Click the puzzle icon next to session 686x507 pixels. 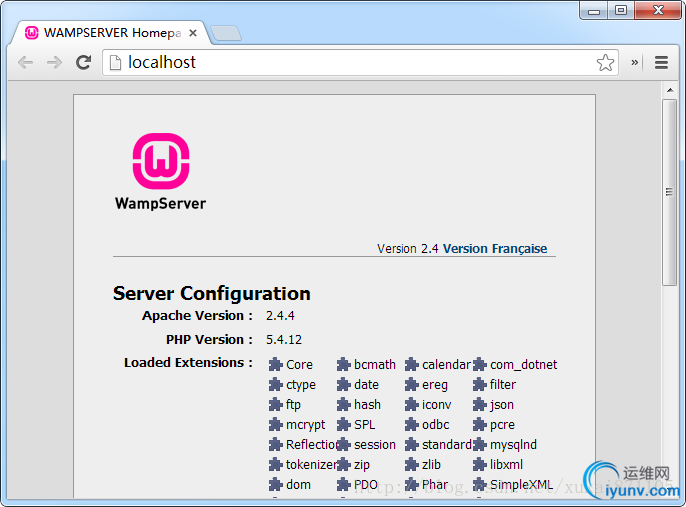click(344, 444)
